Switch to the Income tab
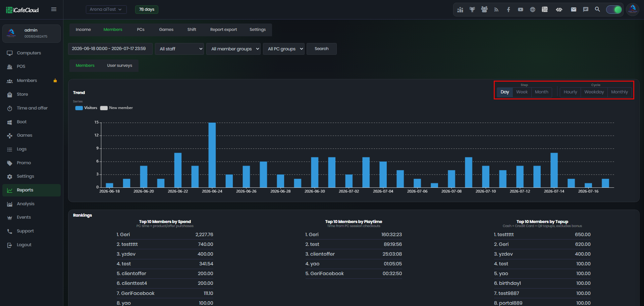Screen dimensions: 644x306 pyautogui.click(x=83, y=30)
